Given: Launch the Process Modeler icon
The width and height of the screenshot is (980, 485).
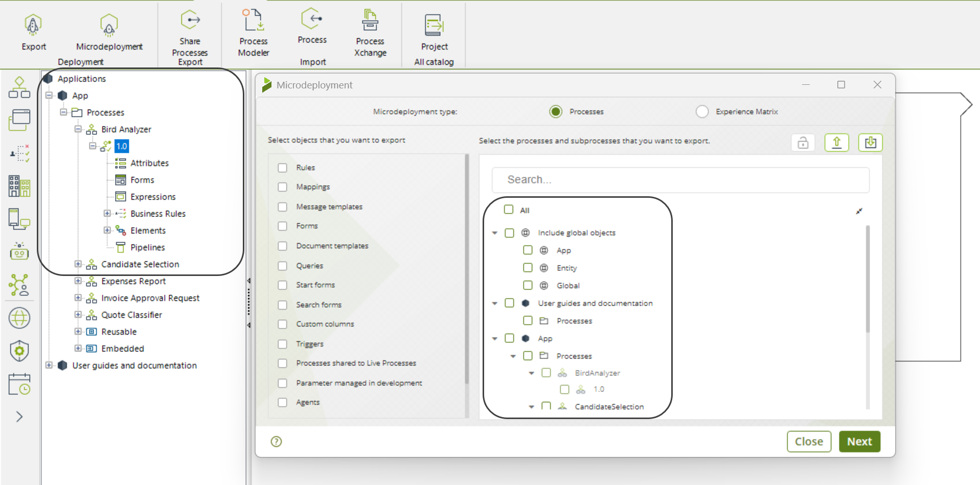Looking at the screenshot, I should click(253, 21).
